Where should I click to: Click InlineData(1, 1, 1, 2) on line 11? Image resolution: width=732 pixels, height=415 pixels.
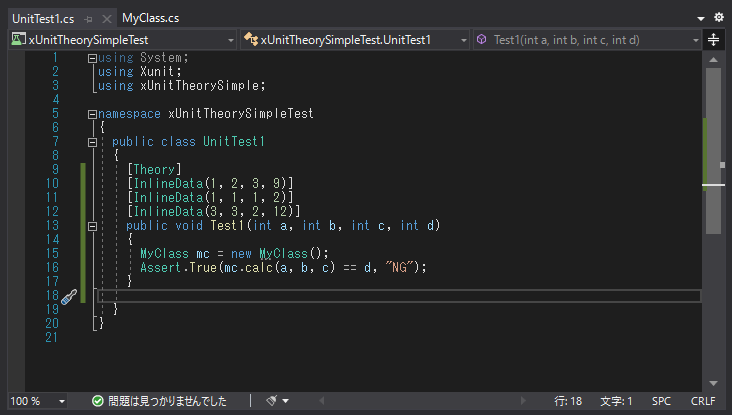(x=210, y=197)
